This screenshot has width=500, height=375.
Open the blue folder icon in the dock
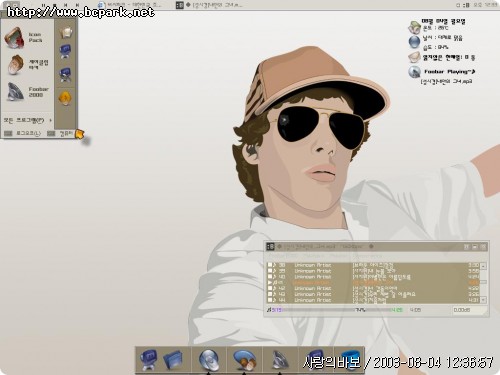[173, 360]
